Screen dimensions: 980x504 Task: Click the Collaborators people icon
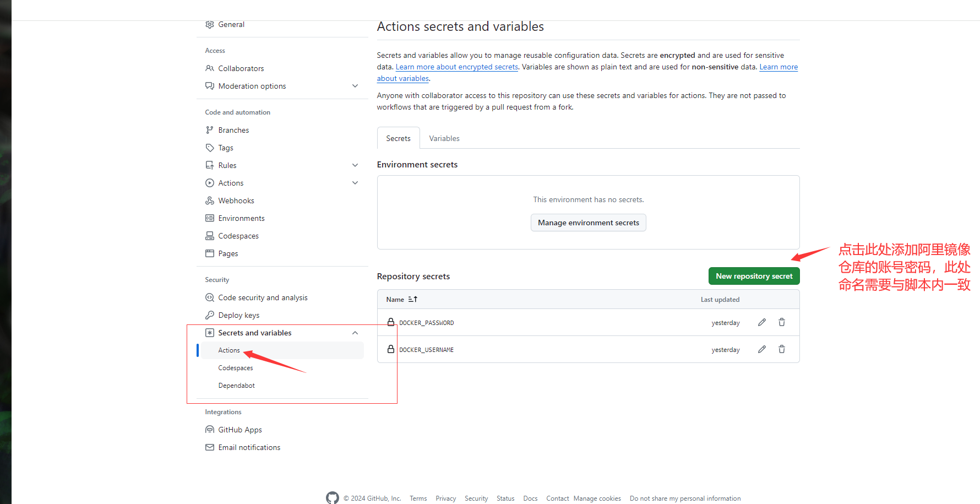pyautogui.click(x=210, y=68)
